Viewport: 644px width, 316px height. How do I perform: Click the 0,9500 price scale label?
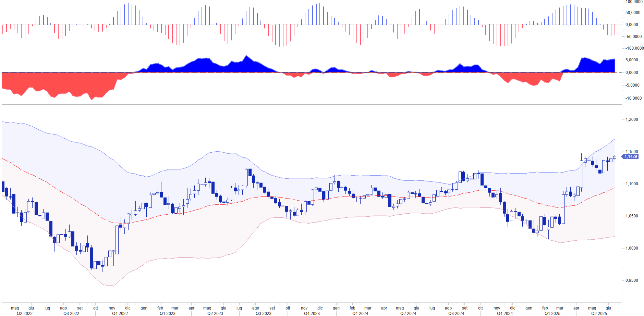632,280
